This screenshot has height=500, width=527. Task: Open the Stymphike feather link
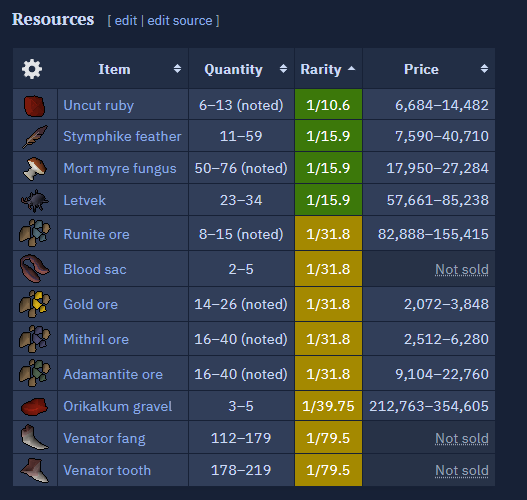pyautogui.click(x=122, y=136)
